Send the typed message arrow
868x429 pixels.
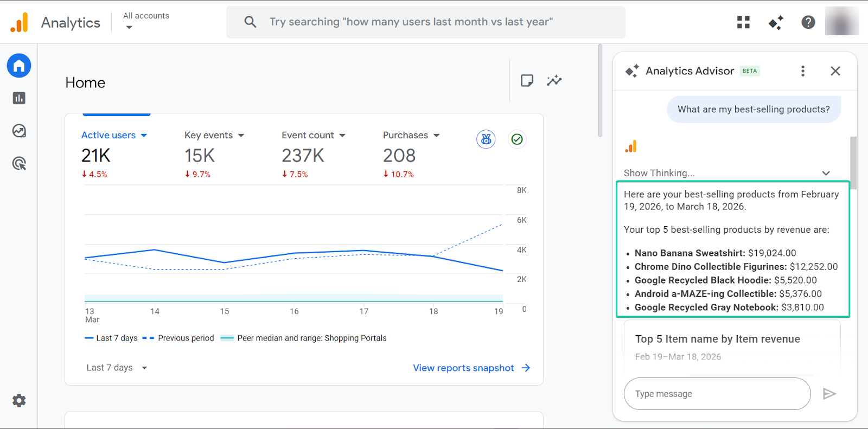(x=829, y=394)
